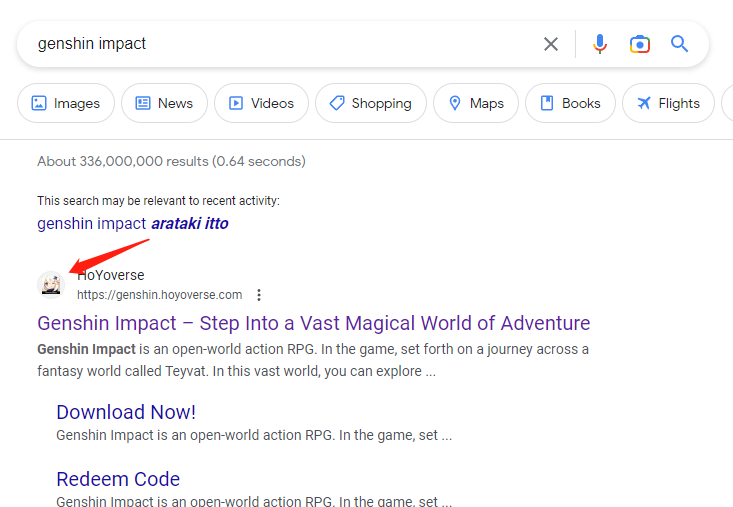This screenshot has height=507, width=733.
Task: Start voice search with microphone icon
Action: click(600, 44)
